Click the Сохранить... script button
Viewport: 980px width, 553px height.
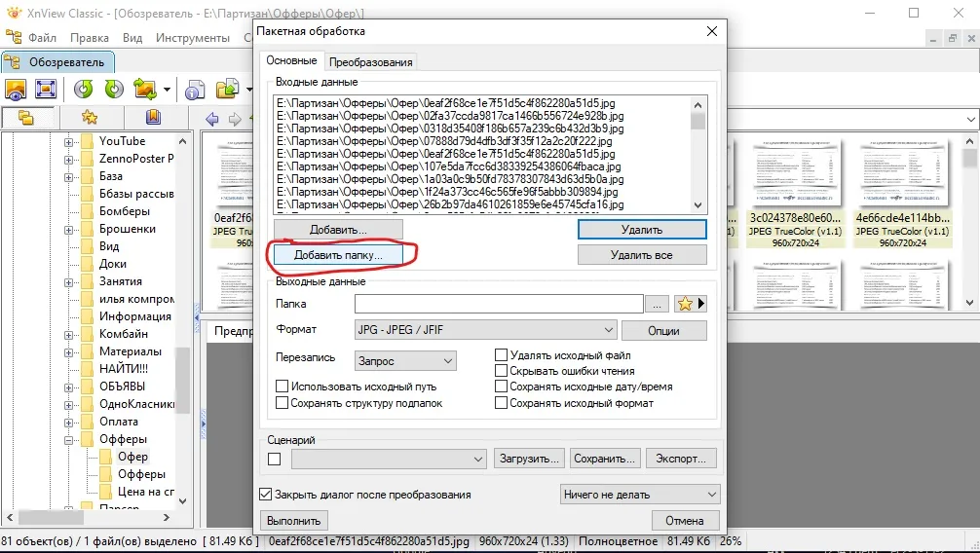(604, 459)
